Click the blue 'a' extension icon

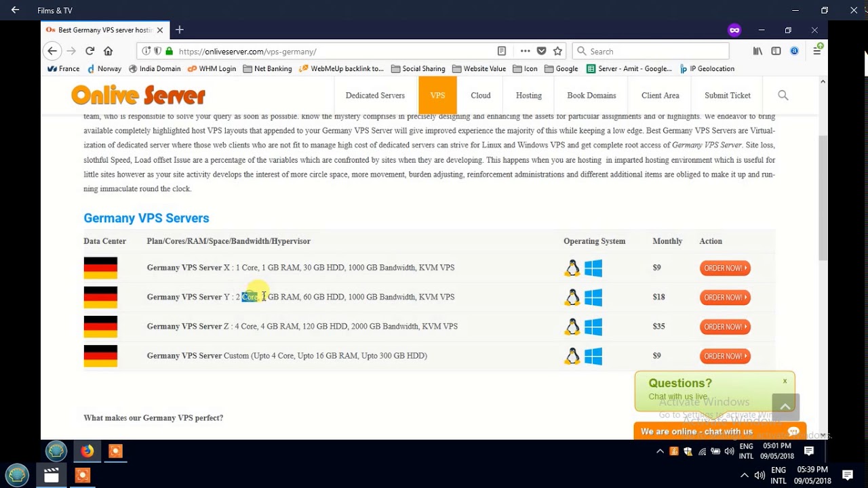coord(794,51)
